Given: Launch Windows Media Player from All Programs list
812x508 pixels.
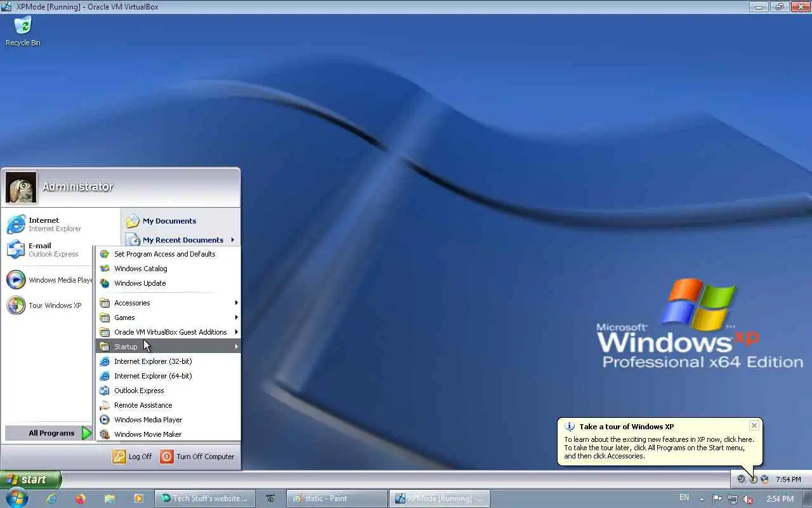Looking at the screenshot, I should point(168,420).
